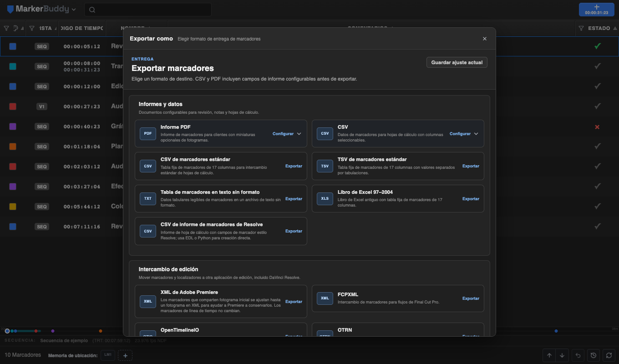This screenshot has height=364, width=619.
Task: Click the undo icon in the bottom bar
Action: pyautogui.click(x=578, y=355)
